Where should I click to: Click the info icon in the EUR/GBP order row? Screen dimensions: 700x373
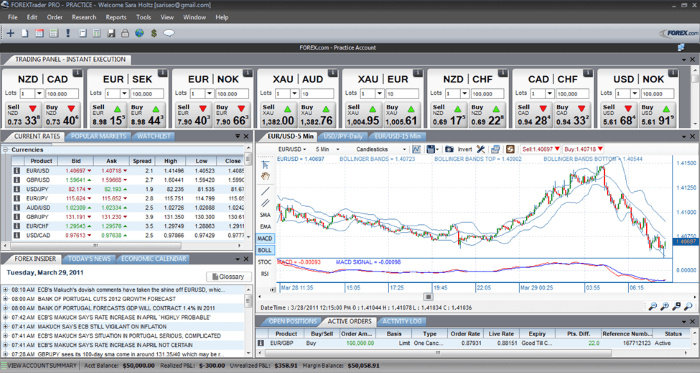[x=261, y=343]
